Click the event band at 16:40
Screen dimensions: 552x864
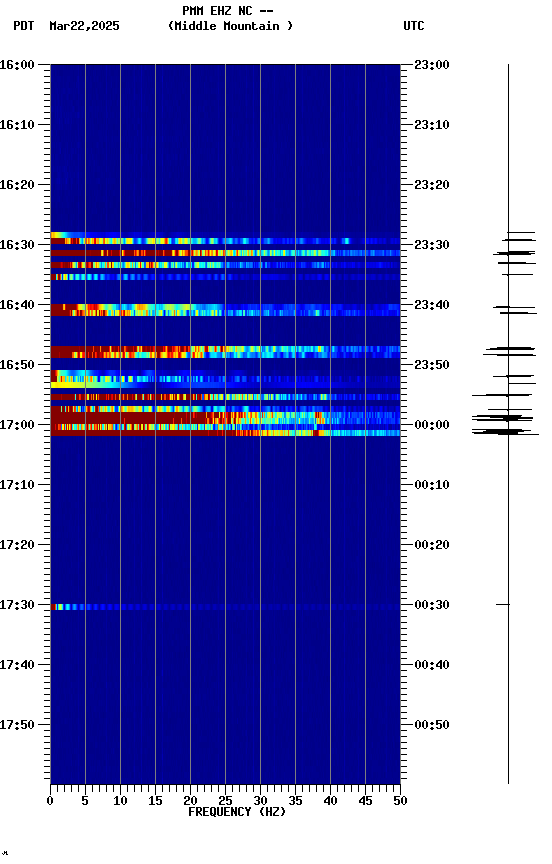pyautogui.click(x=225, y=310)
